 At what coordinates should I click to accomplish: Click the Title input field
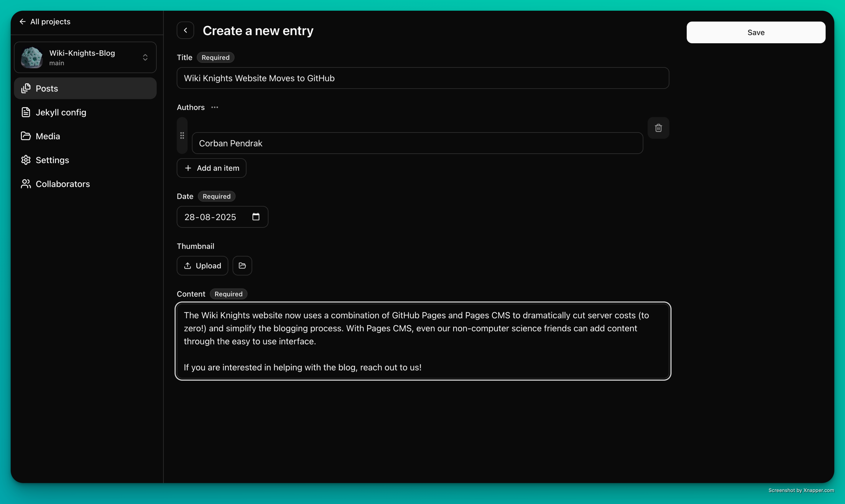point(422,78)
